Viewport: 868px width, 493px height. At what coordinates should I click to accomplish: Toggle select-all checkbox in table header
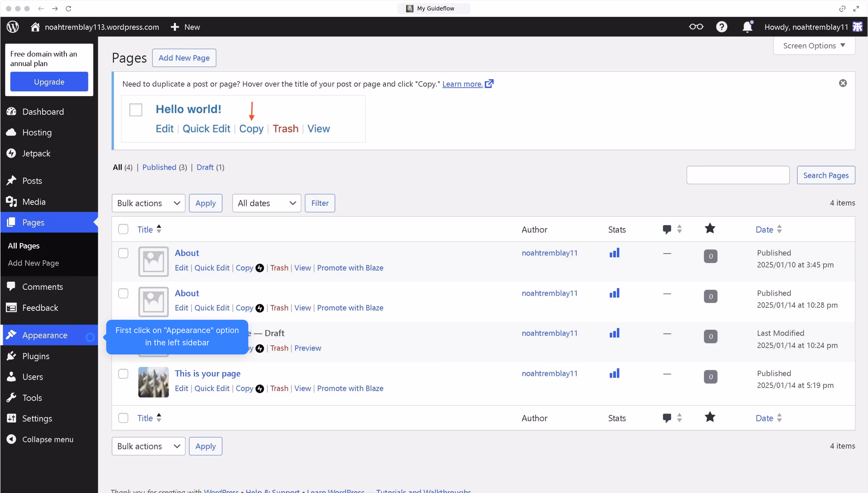coord(123,229)
